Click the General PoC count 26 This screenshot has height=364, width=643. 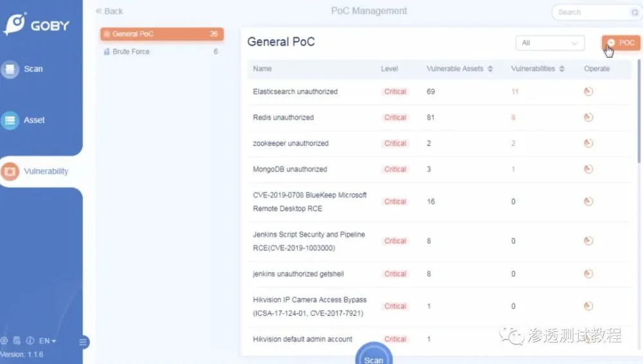click(x=214, y=34)
